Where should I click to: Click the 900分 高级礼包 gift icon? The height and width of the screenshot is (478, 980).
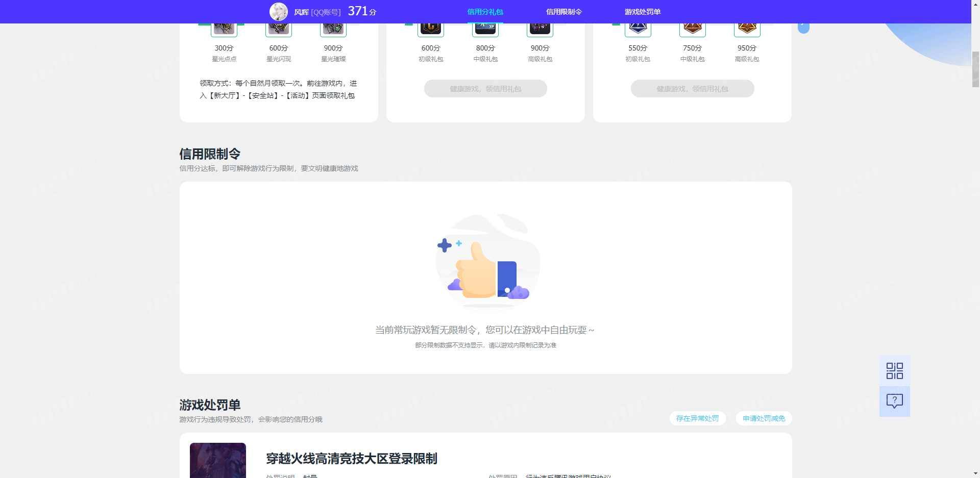pyautogui.click(x=540, y=30)
